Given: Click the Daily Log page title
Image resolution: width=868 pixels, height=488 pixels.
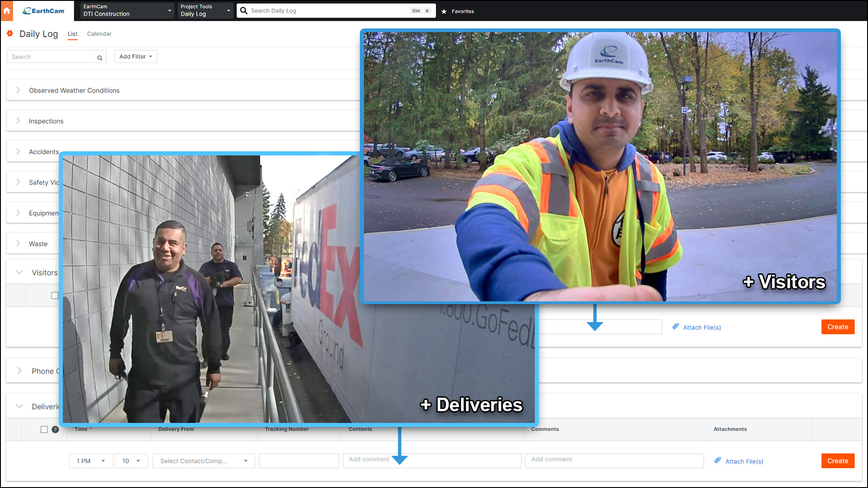Looking at the screenshot, I should [x=38, y=34].
